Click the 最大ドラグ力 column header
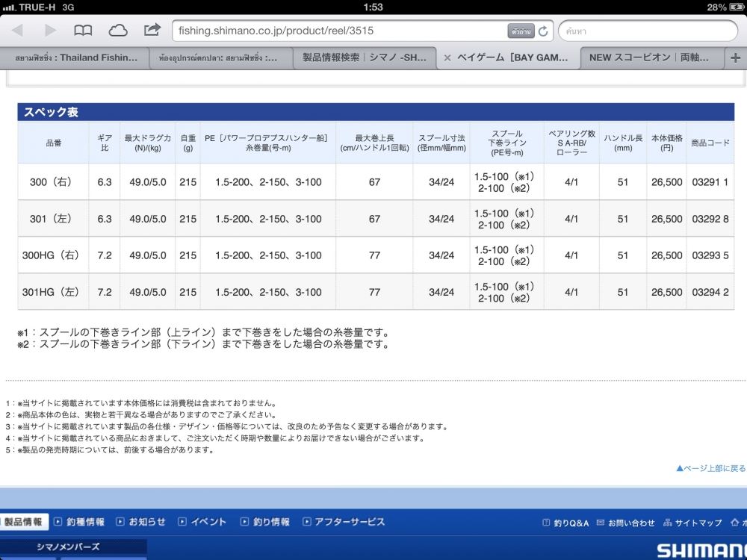This screenshot has height=560, width=747. 148,143
